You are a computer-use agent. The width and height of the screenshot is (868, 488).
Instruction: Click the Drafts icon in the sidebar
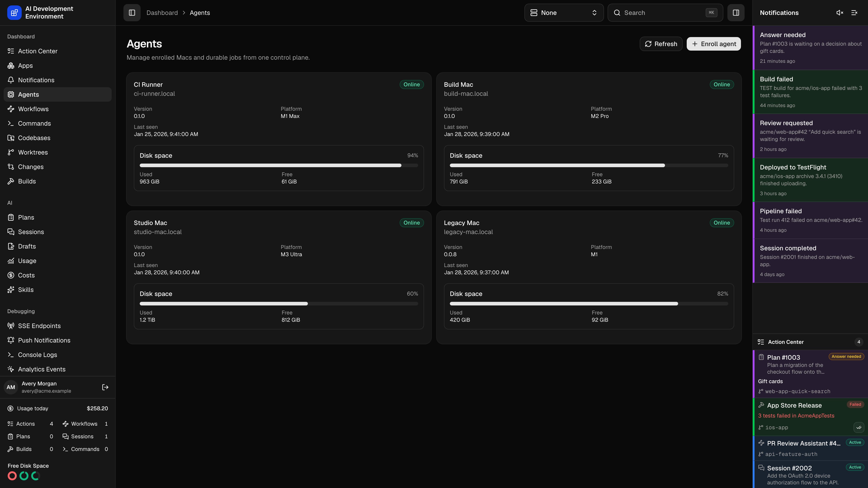(11, 246)
